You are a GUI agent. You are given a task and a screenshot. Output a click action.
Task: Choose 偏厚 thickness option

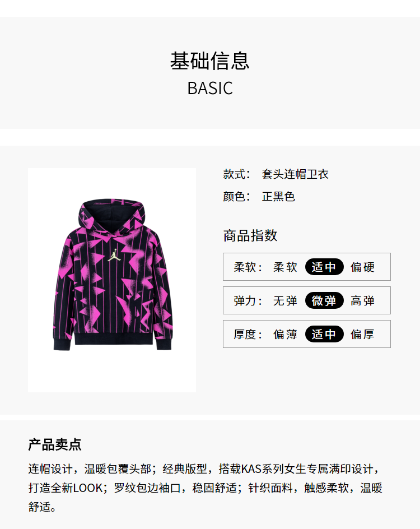click(x=362, y=334)
